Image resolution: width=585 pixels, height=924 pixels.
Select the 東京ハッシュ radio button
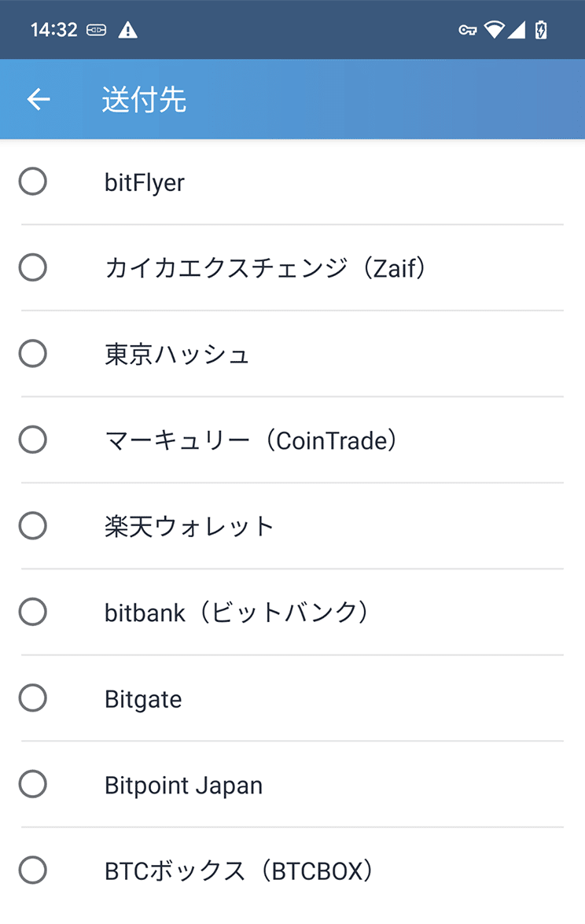[x=33, y=354]
